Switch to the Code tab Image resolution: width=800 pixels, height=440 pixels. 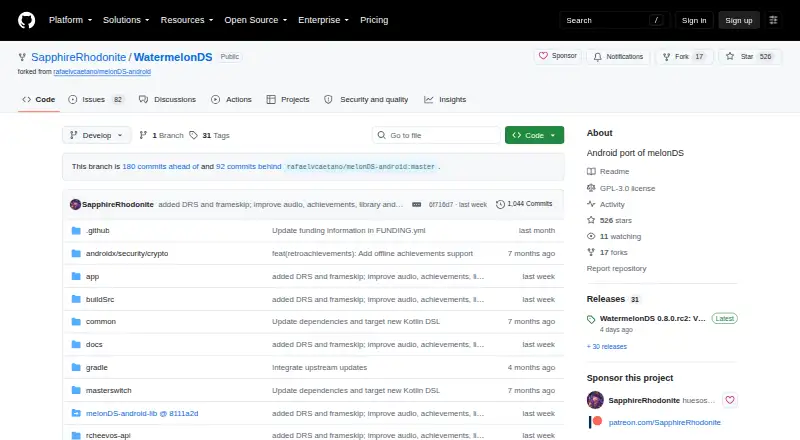[39, 100]
